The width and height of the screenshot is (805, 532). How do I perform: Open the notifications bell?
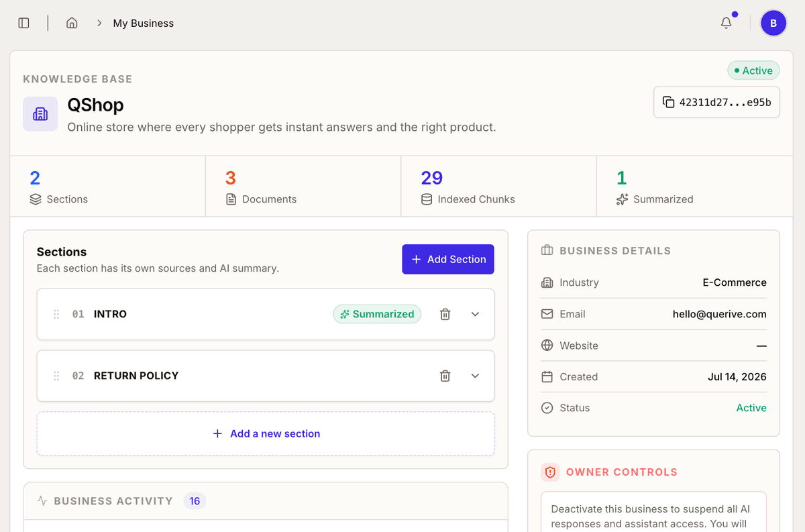pyautogui.click(x=727, y=23)
